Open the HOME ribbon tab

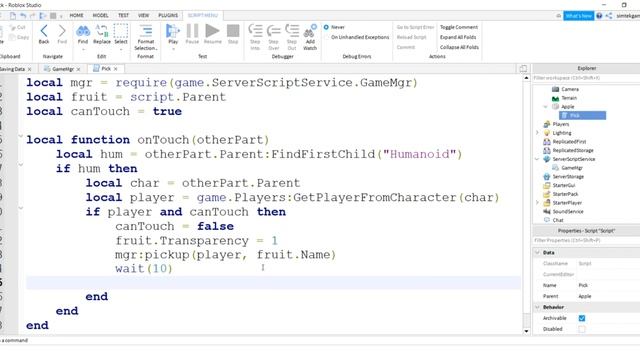(x=76, y=16)
